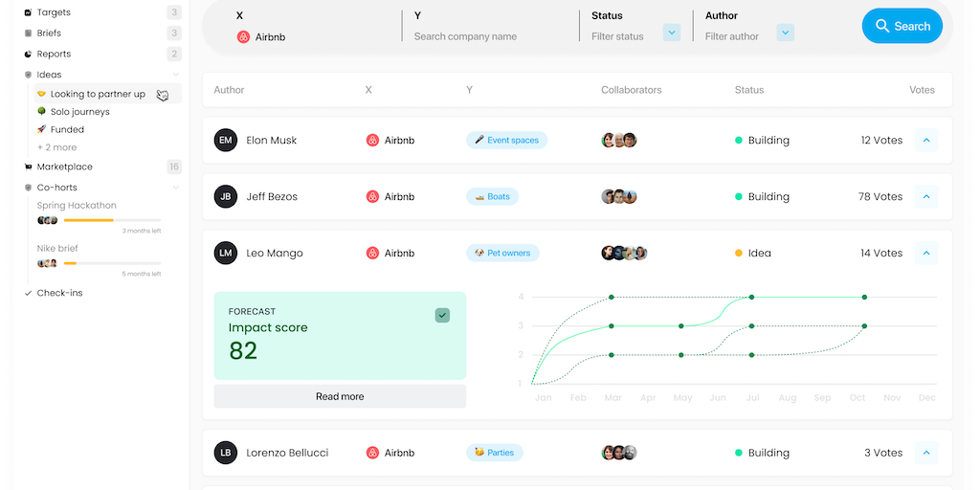
Task: Click the Briefs sidebar icon
Action: pos(28,33)
